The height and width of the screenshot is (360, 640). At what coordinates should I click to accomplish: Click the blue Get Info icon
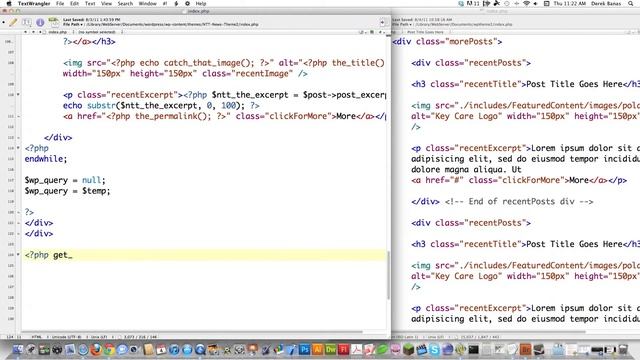click(x=40, y=22)
